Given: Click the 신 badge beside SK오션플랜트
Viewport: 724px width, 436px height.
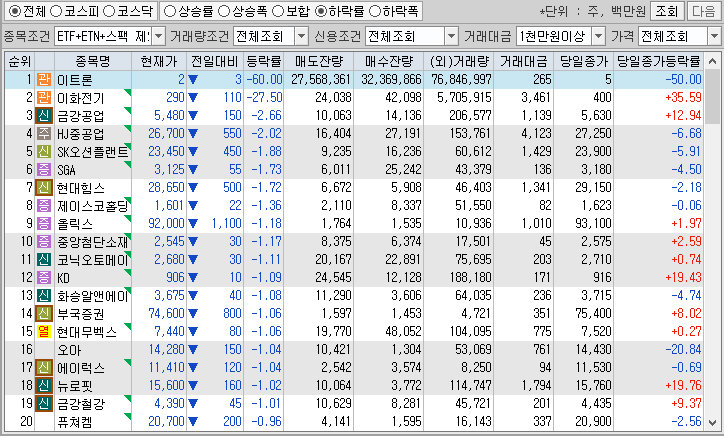Looking at the screenshot, I should (44, 151).
